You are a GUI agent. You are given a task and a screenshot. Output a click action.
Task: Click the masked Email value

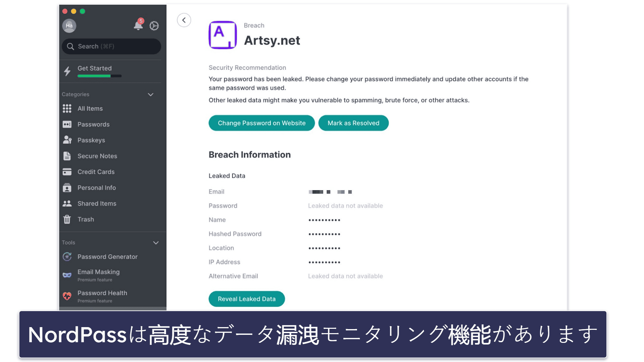point(330,192)
